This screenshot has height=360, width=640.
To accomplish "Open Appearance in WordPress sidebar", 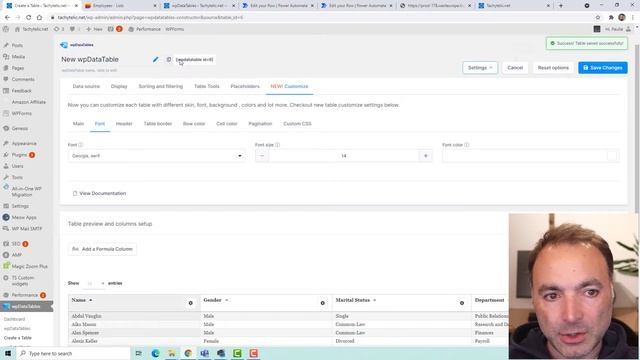I will click(24, 144).
